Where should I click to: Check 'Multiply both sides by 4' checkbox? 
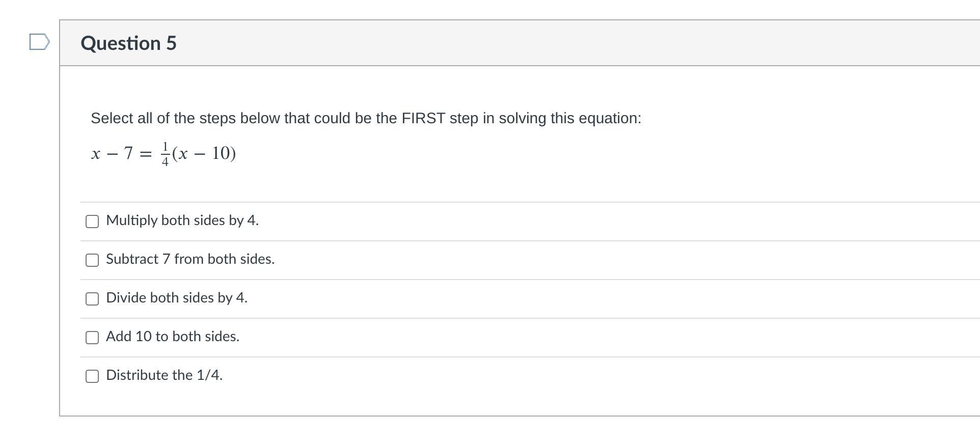tap(92, 222)
